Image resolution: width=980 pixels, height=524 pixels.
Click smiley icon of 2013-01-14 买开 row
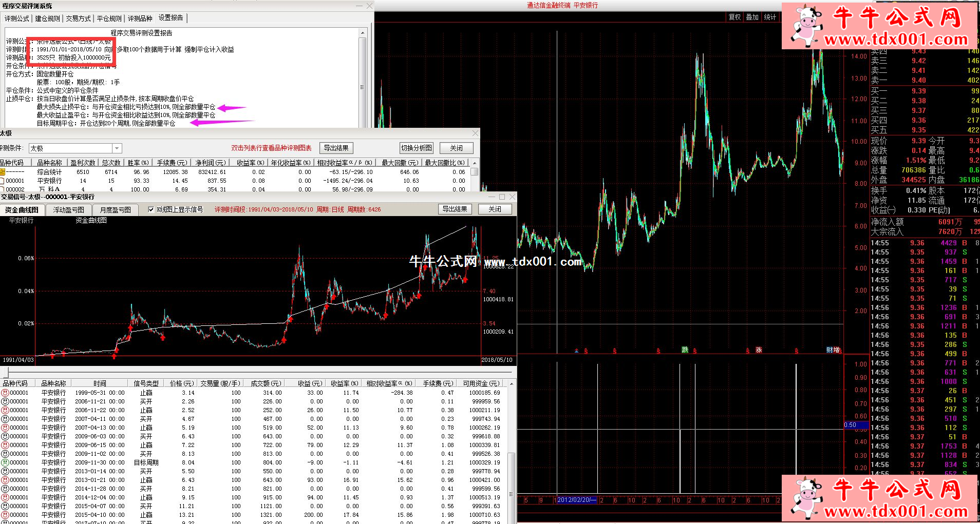pyautogui.click(x=5, y=471)
